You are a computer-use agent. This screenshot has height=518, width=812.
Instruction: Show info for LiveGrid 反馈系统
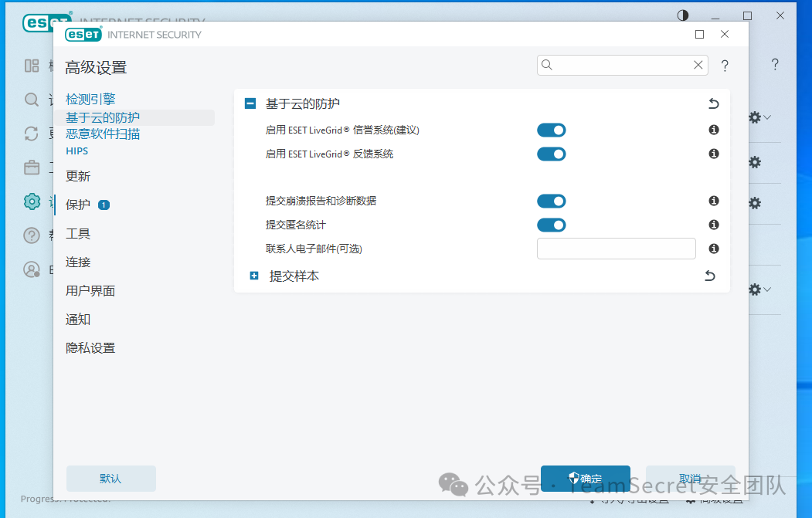pyautogui.click(x=714, y=153)
